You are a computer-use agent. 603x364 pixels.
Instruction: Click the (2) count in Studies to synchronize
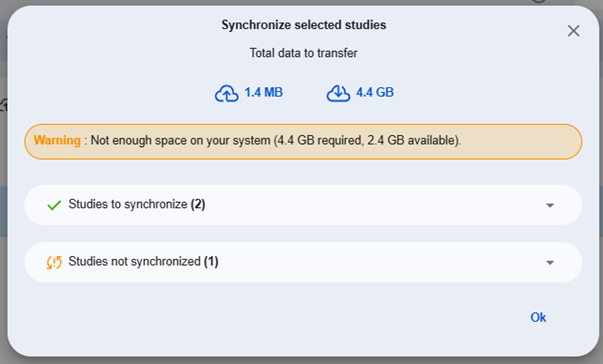pyautogui.click(x=198, y=204)
